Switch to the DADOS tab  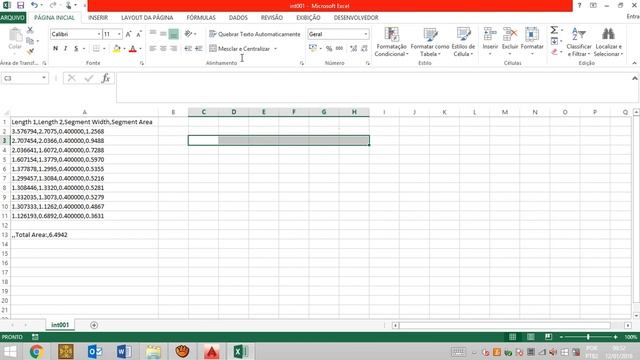pos(238,18)
